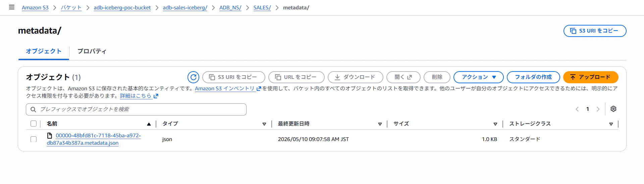Open the hamburger navigation menu

pyautogui.click(x=12, y=7)
